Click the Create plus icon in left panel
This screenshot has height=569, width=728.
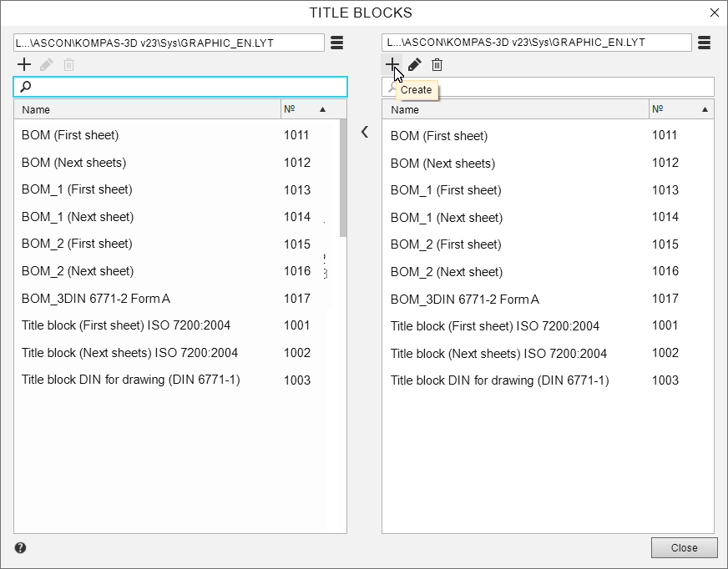click(x=24, y=64)
